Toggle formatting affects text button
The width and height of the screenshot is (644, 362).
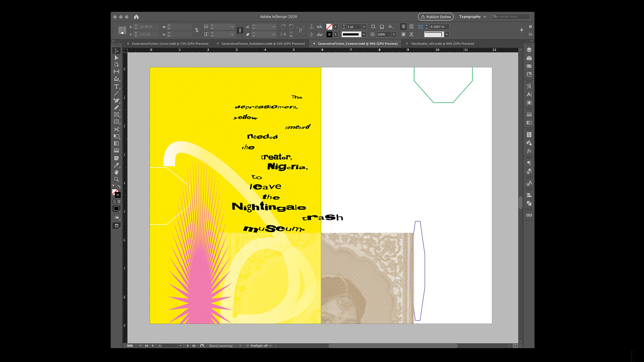[119, 202]
